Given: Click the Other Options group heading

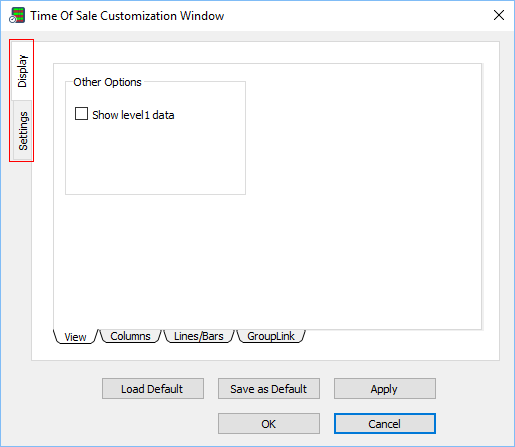Looking at the screenshot, I should click(x=107, y=82).
